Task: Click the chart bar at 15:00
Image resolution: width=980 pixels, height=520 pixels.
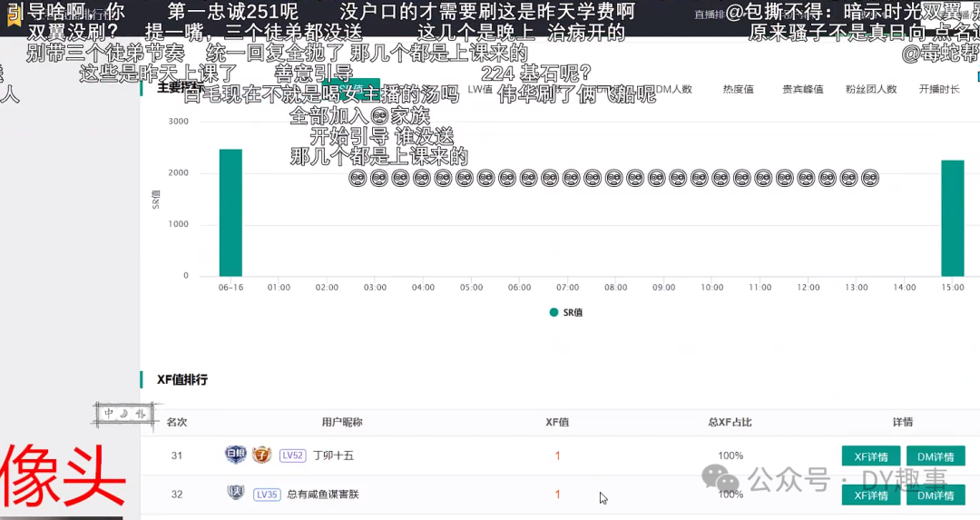Action: (x=953, y=218)
